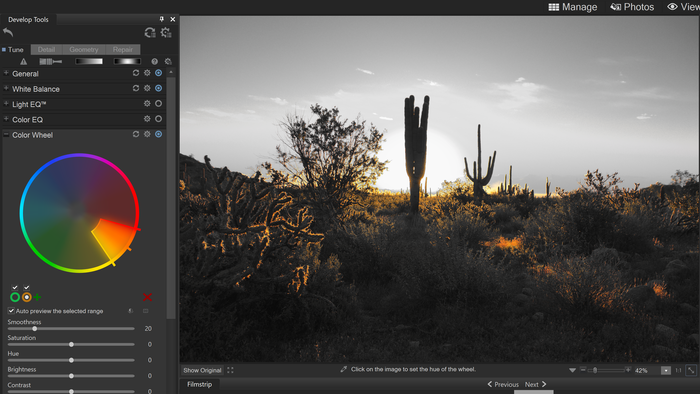Screen dimensions: 700x394
Task: Click the full screen icon beside Show Original
Action: tap(230, 370)
